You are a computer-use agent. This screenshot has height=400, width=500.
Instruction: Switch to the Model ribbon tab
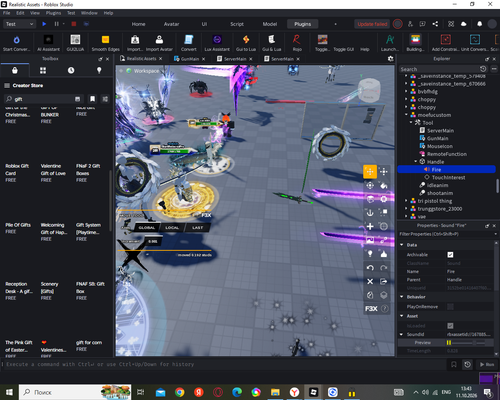[x=270, y=24]
